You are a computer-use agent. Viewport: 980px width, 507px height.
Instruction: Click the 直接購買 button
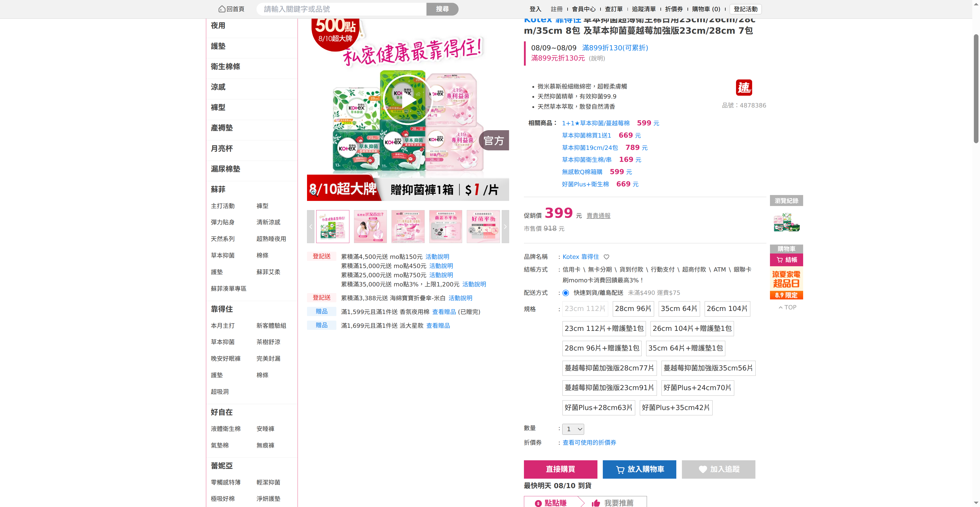tap(560, 469)
